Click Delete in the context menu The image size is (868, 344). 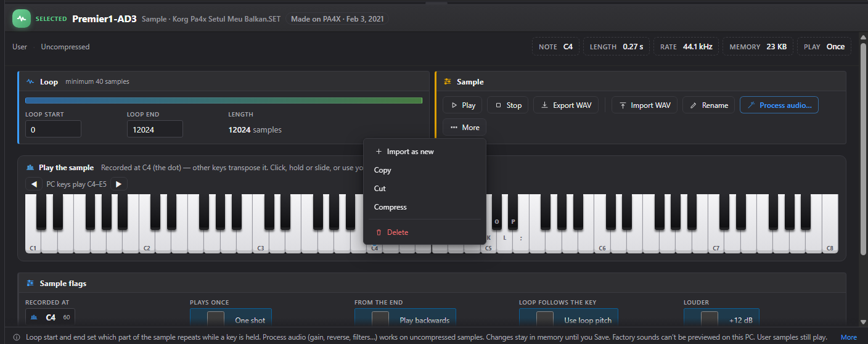click(x=425, y=232)
